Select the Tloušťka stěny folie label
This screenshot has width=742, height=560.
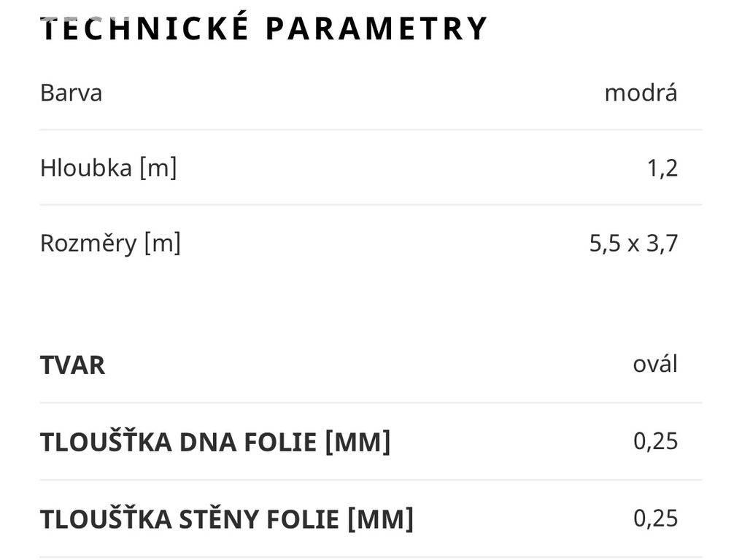227,518
